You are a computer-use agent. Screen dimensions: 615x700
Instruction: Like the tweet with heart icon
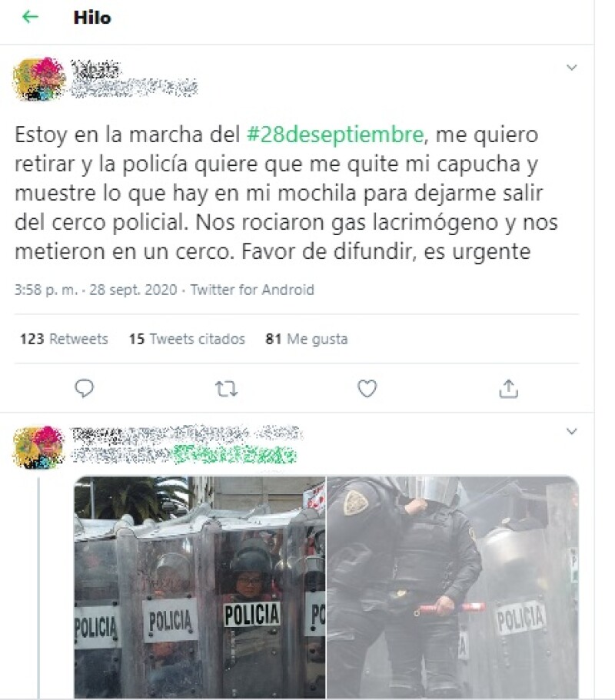click(x=367, y=388)
